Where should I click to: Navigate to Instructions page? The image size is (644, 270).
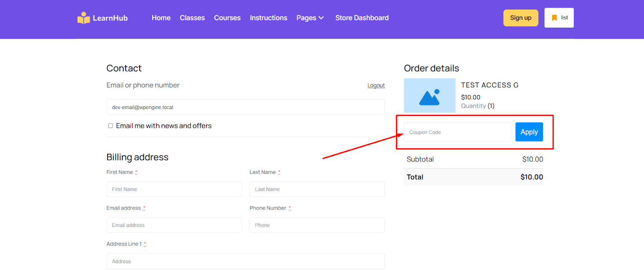tap(268, 18)
